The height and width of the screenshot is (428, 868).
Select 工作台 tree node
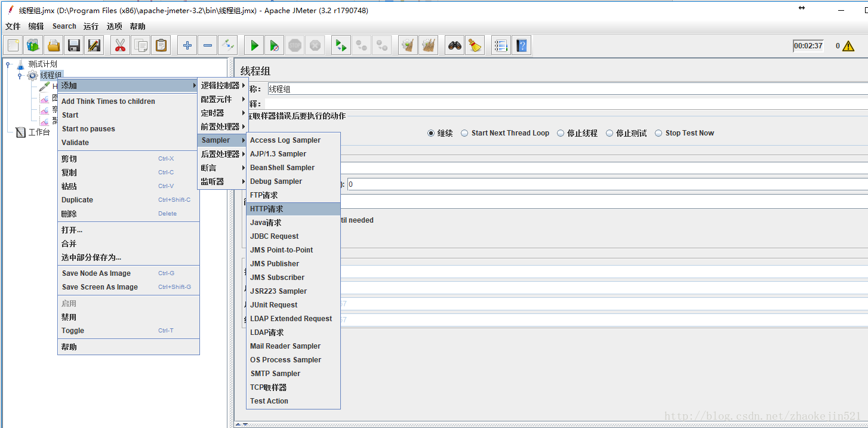39,133
